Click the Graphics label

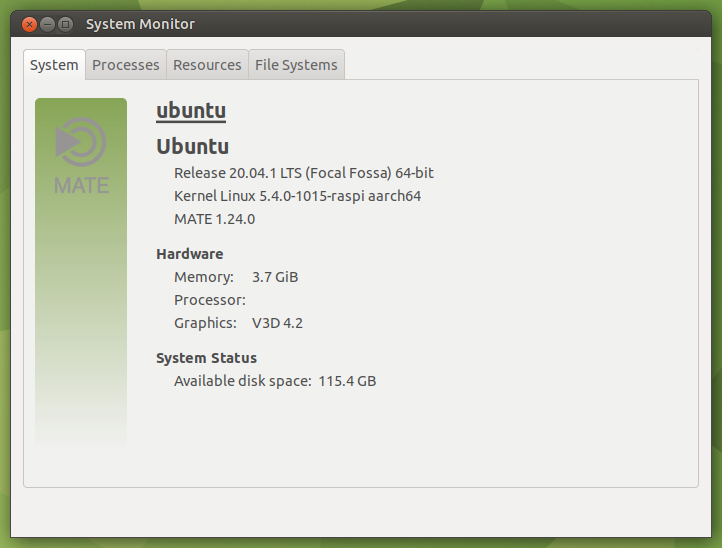205,323
